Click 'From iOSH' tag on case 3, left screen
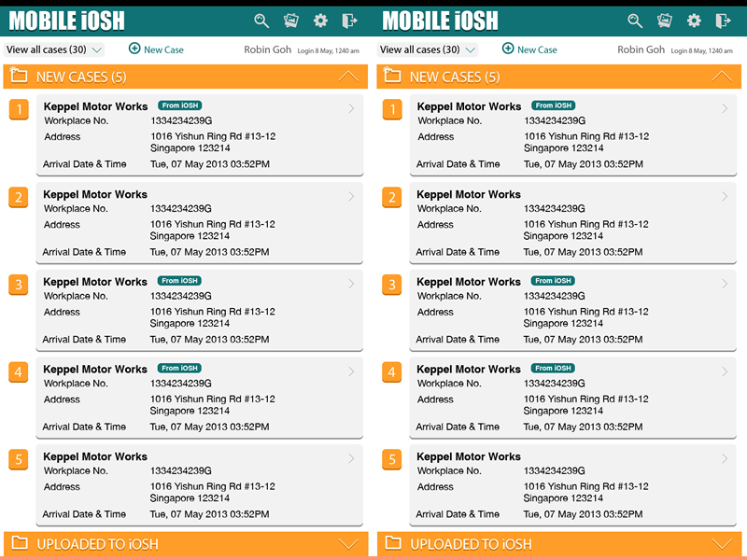Screen dimensions: 747x560 (x=179, y=281)
